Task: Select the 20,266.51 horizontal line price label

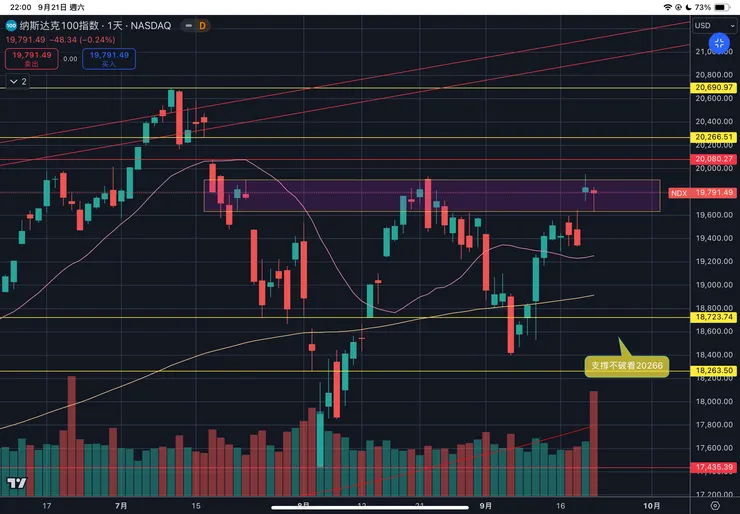Action: 714,137
